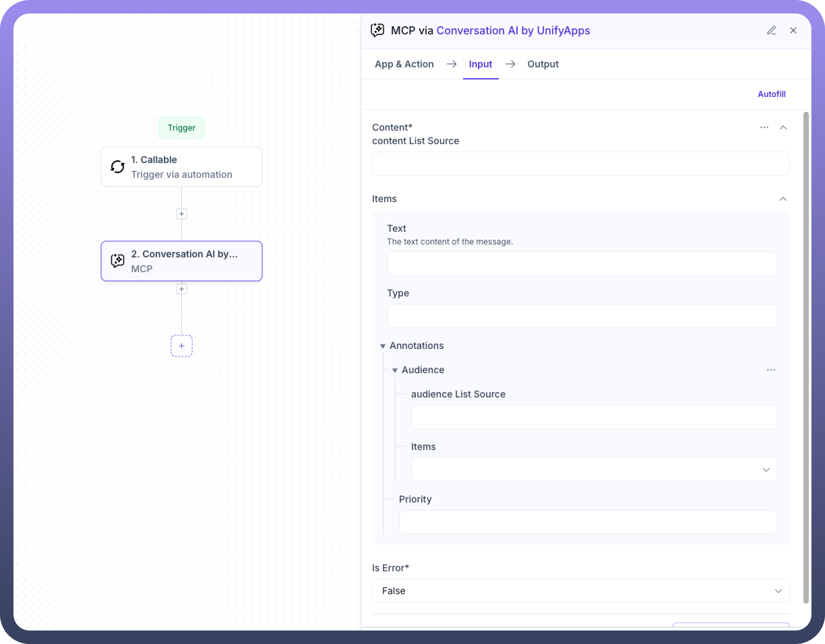The width and height of the screenshot is (825, 644).
Task: Collapse the Content section chevron
Action: (783, 128)
